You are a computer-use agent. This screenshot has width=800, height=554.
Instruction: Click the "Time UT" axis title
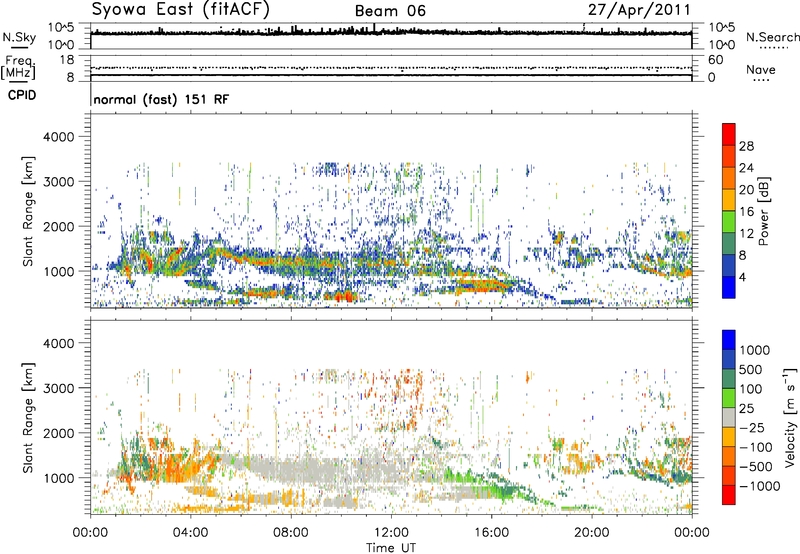(x=391, y=548)
